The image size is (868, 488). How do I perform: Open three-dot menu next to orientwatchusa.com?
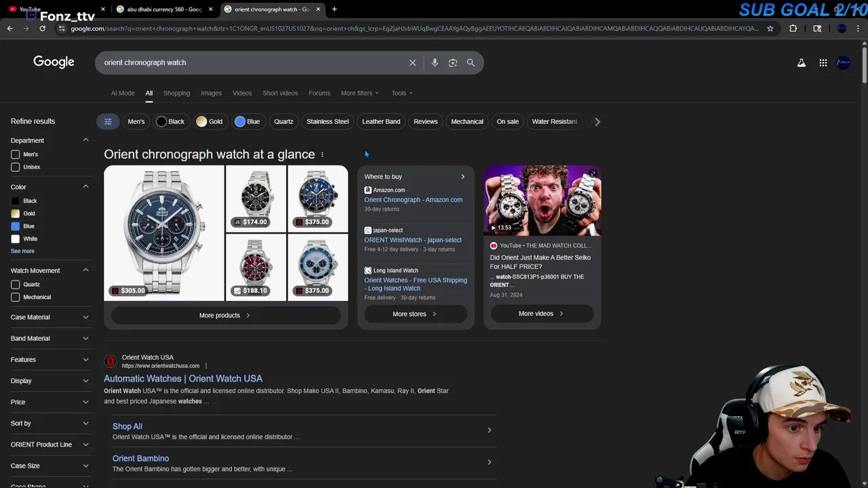[x=206, y=366]
